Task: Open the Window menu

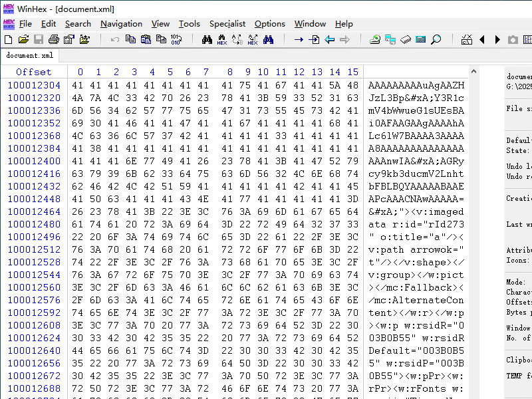Action: (x=310, y=24)
